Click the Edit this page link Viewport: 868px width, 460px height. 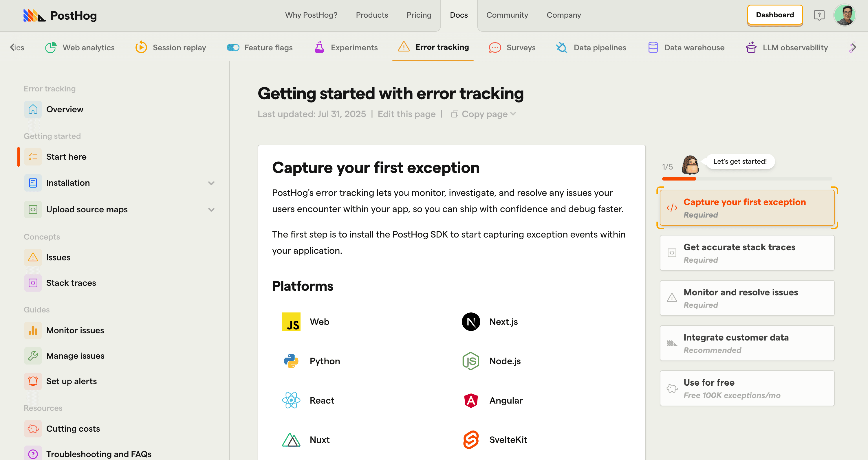tap(406, 114)
